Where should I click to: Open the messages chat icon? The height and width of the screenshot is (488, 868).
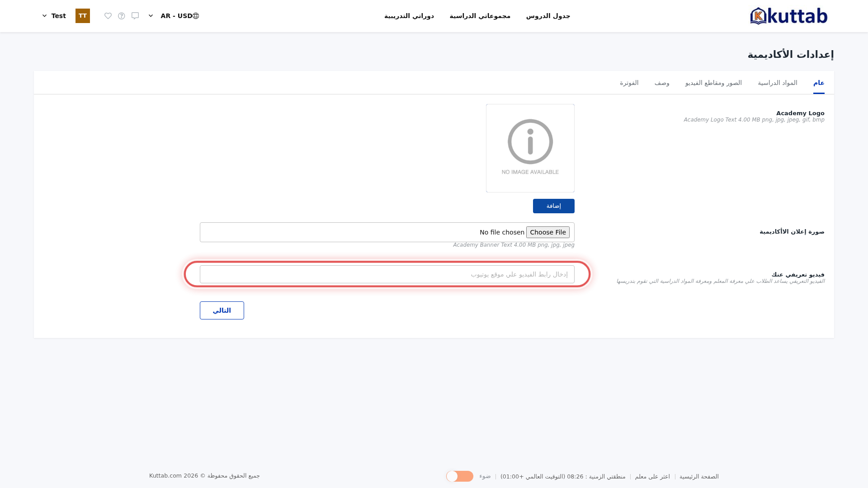click(135, 16)
